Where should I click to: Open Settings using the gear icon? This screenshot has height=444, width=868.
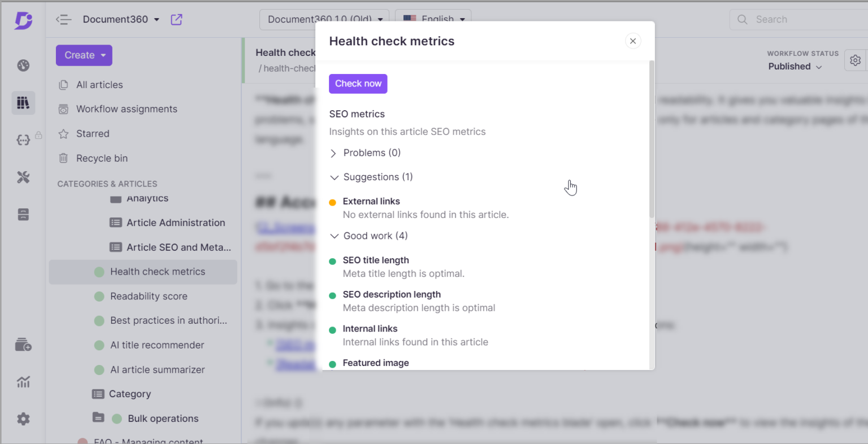[23, 419]
